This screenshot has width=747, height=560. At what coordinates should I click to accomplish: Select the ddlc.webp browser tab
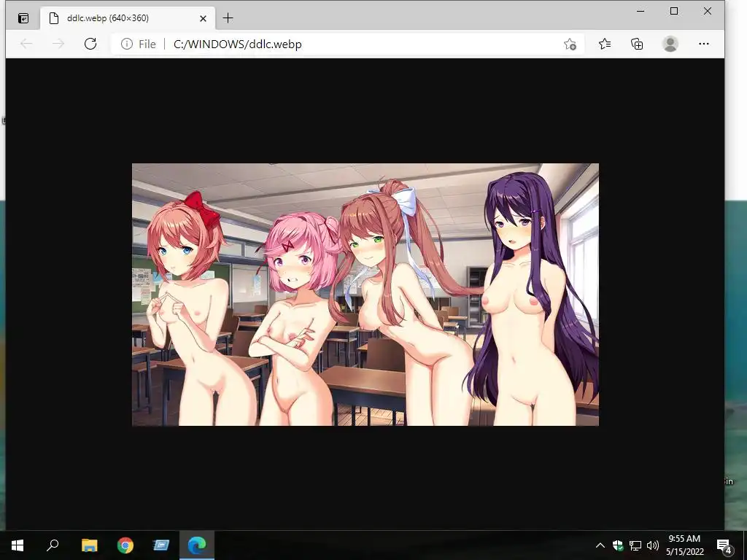pyautogui.click(x=128, y=18)
